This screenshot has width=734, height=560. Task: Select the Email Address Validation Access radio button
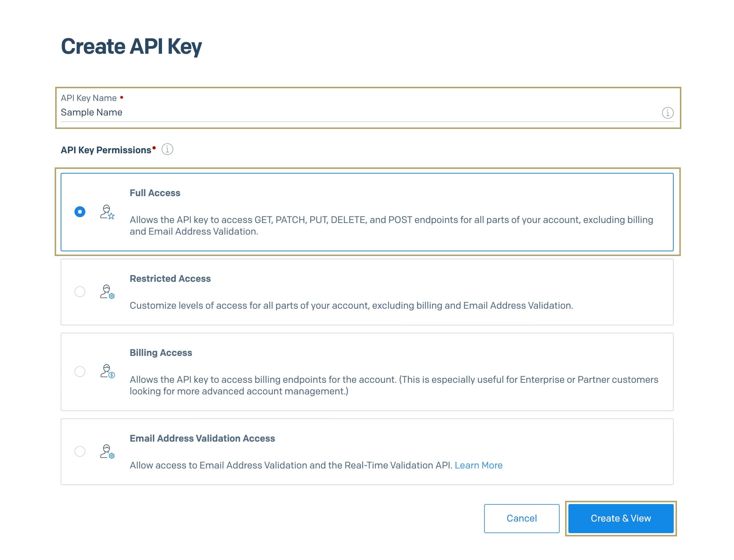80,451
